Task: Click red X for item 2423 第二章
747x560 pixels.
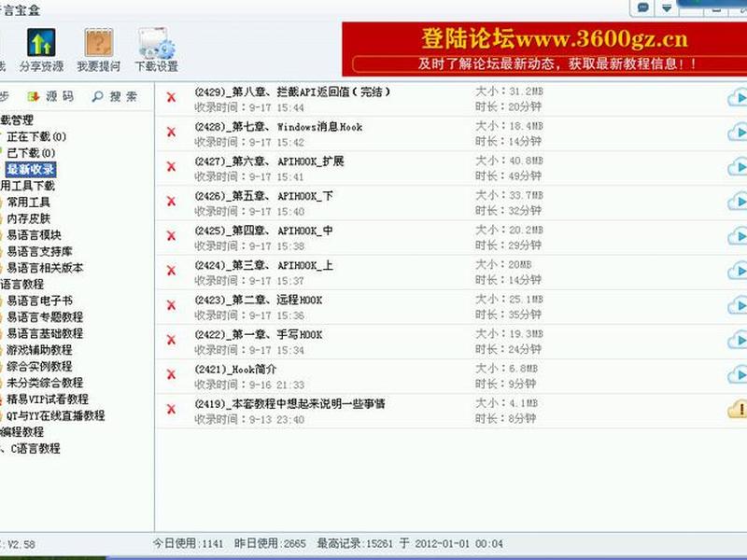Action: [x=171, y=305]
